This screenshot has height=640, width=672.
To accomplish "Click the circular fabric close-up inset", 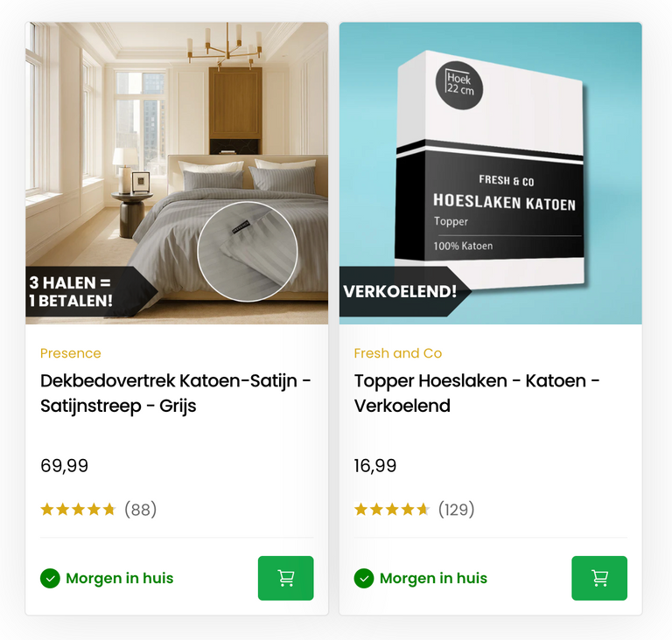I will (x=248, y=252).
